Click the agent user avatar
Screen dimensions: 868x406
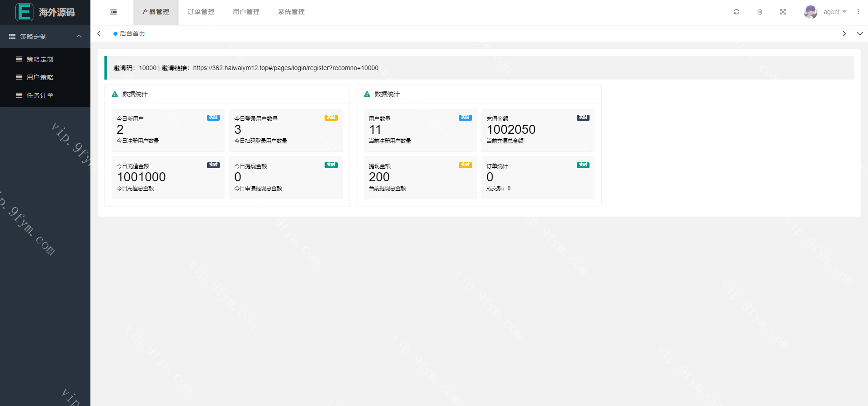coord(810,12)
